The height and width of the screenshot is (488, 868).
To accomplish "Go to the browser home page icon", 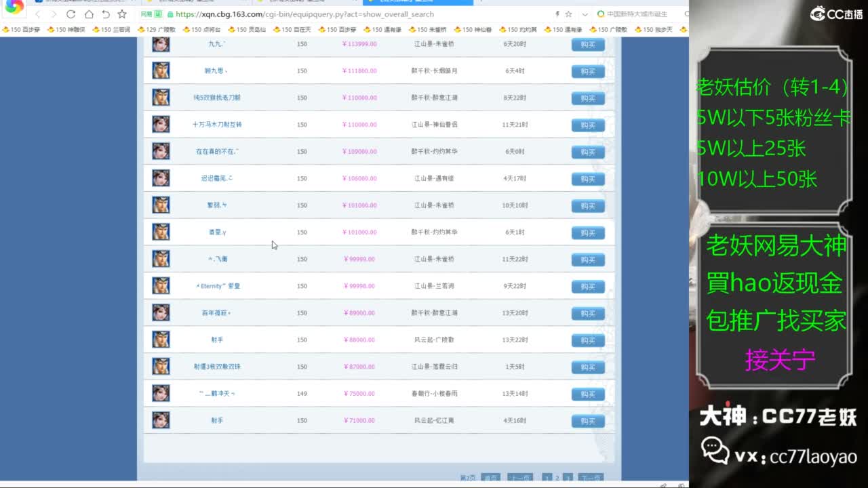I will (89, 14).
